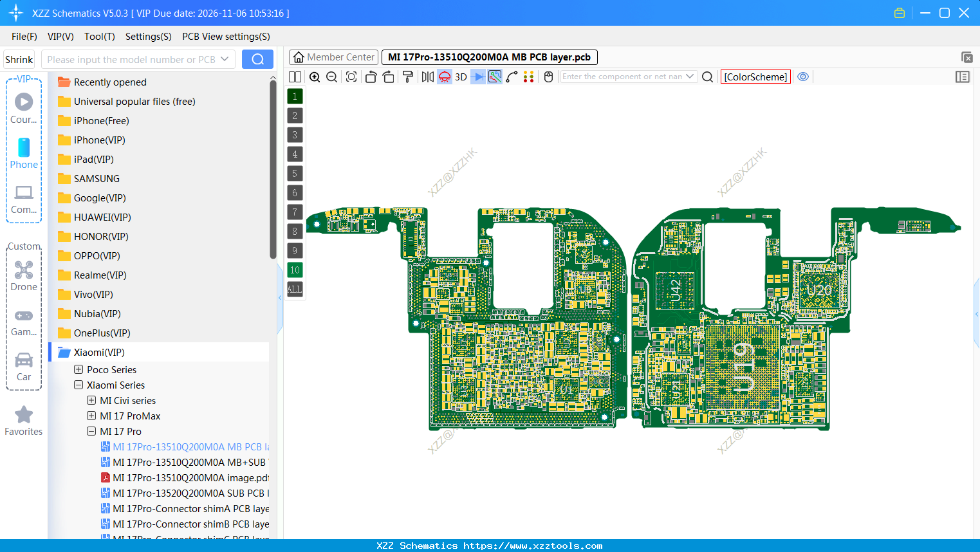Expand the Poco Series tree node

tap(79, 369)
